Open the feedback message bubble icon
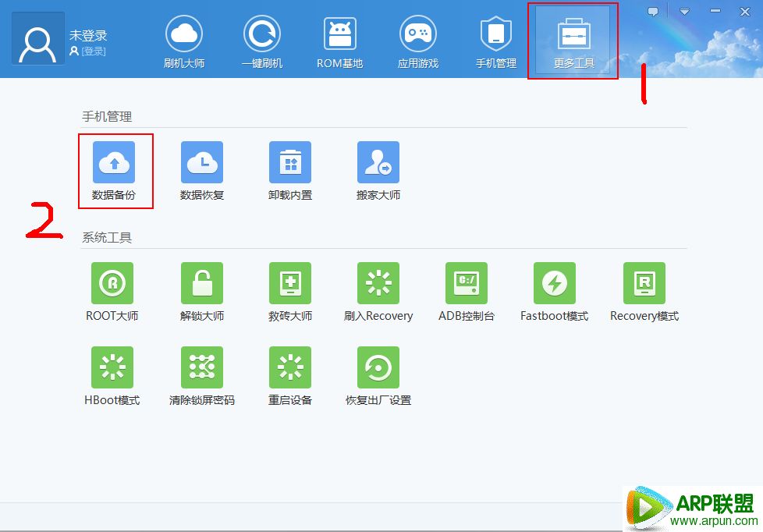 coord(653,12)
